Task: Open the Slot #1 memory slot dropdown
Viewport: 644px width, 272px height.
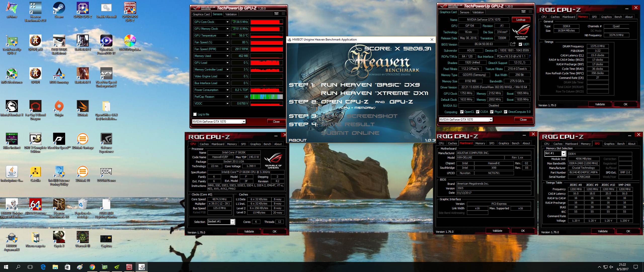Action: (563, 153)
